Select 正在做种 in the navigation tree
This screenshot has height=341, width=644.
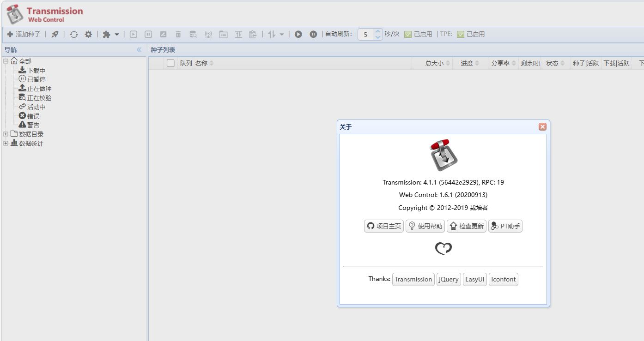[x=39, y=89]
